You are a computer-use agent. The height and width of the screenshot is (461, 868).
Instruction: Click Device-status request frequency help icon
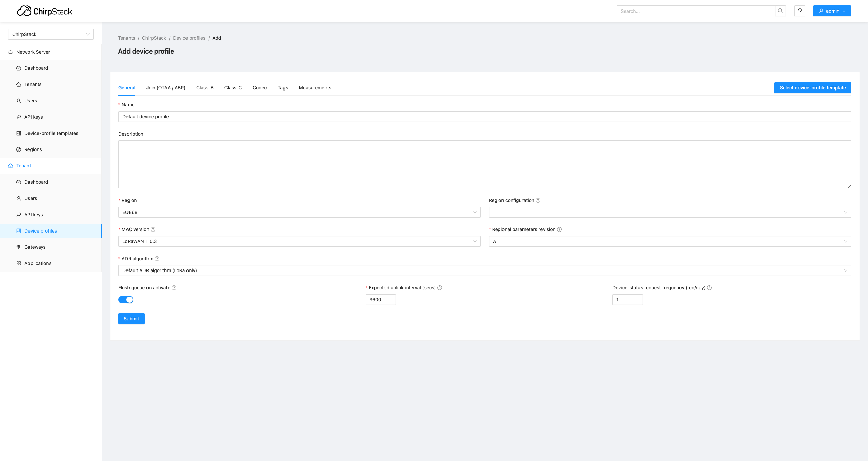tap(709, 288)
